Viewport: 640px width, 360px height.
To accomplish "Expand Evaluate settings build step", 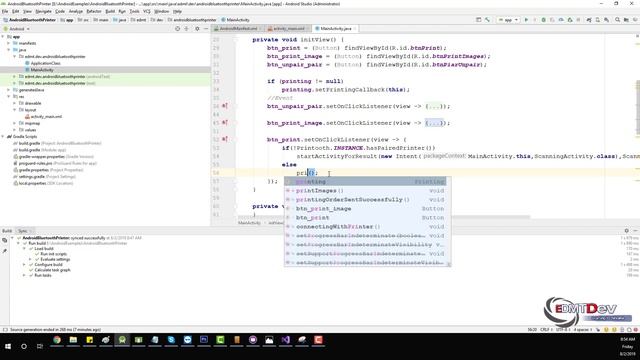I will tap(30, 259).
